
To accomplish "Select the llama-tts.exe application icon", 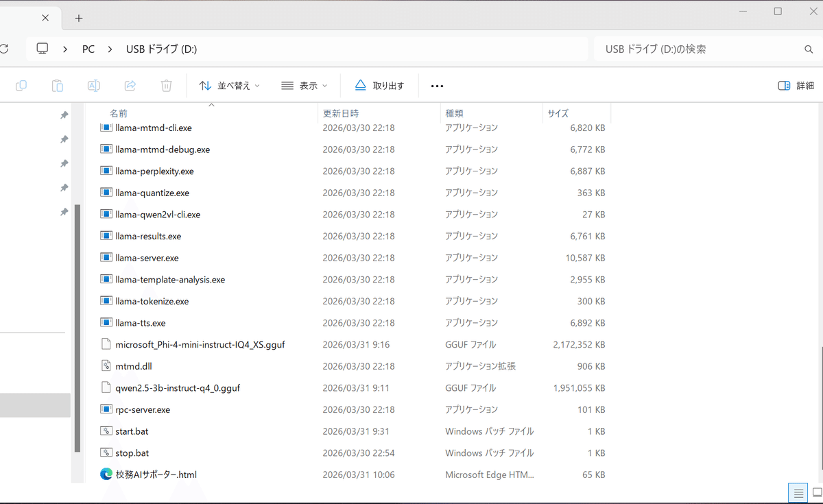I will pyautogui.click(x=106, y=323).
